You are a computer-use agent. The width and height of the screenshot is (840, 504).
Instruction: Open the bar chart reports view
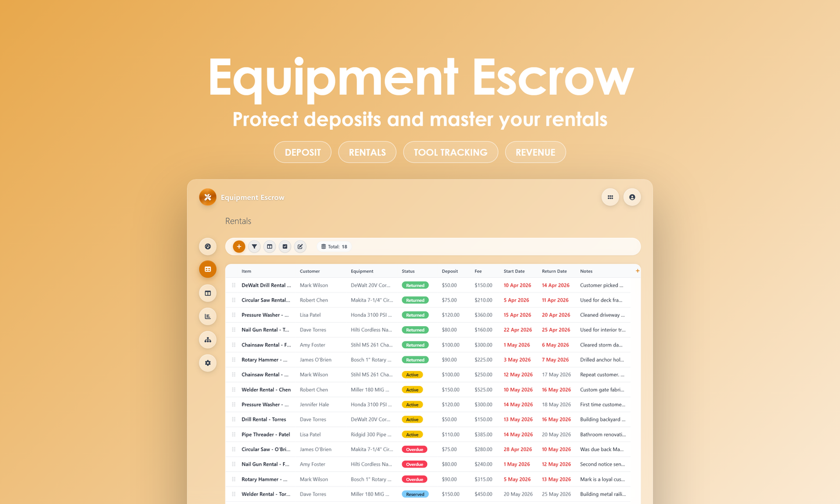coord(208,316)
